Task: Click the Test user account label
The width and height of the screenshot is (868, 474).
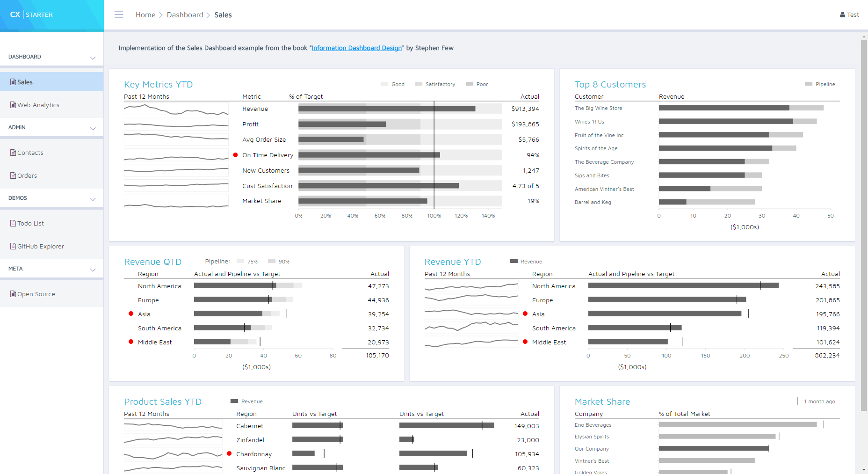Action: click(853, 15)
